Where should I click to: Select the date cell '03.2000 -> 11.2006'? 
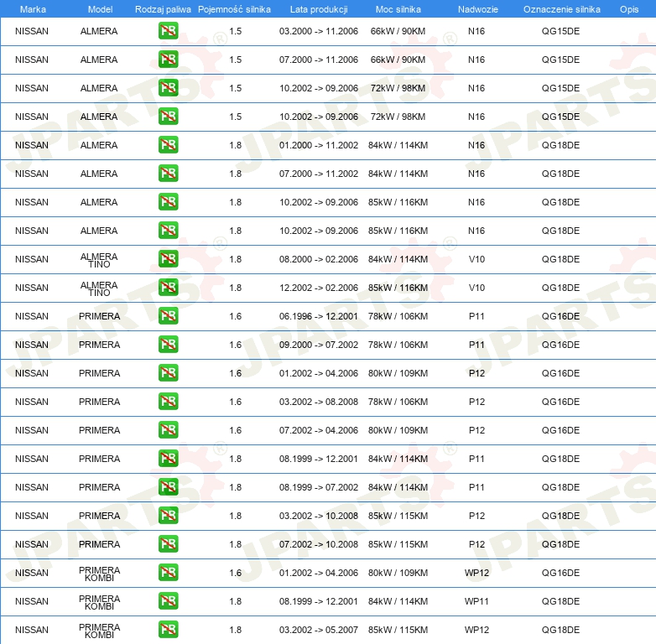319,31
